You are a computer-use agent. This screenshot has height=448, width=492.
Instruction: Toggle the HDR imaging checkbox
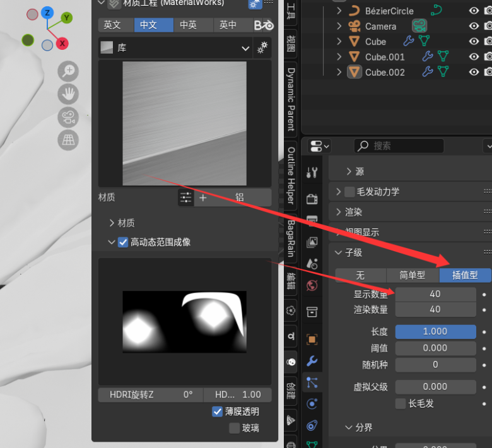click(123, 242)
